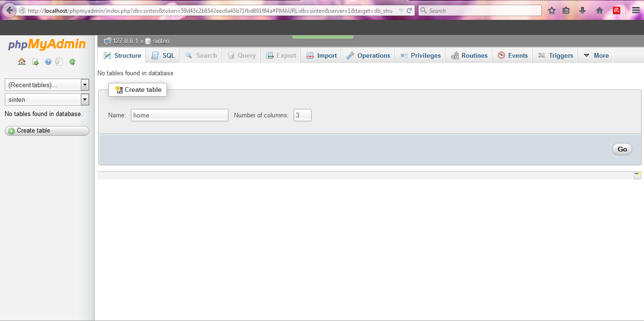This screenshot has height=321, width=644.
Task: Bookmark this page with the star icon
Action: 552,10
